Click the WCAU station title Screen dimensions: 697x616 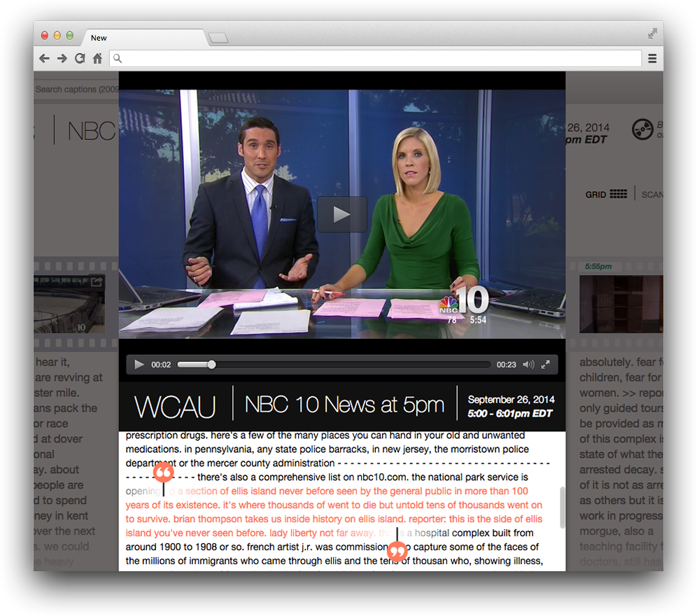pos(175,407)
